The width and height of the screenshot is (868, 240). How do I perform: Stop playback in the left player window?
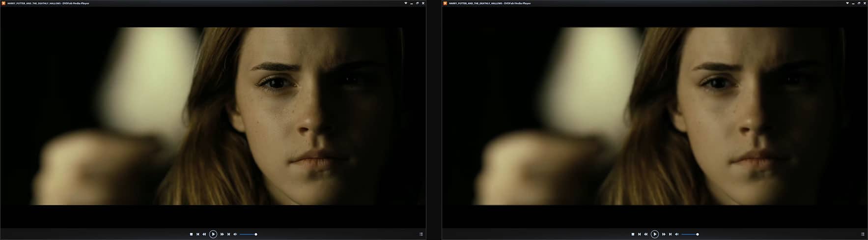(191, 234)
